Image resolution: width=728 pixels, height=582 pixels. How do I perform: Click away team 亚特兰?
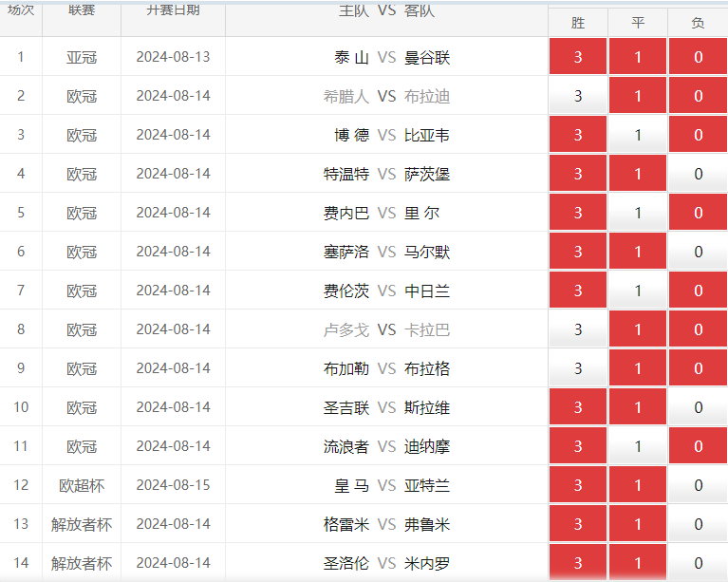[427, 487]
